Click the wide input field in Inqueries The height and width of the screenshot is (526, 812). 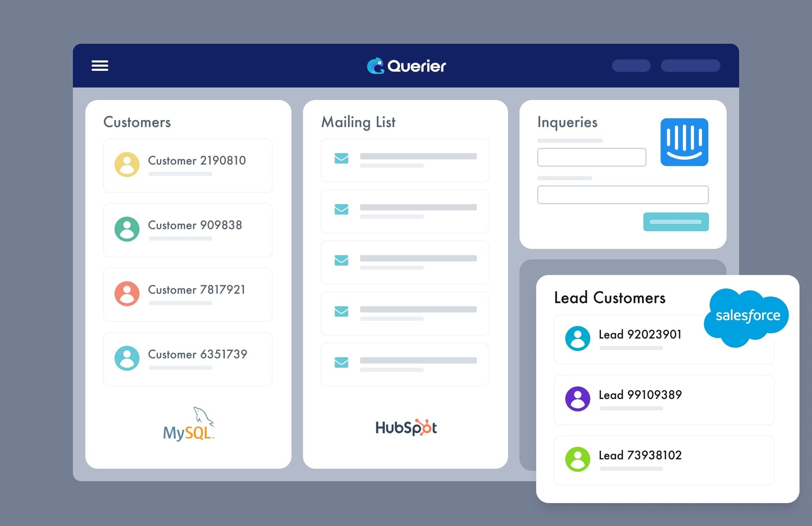click(x=623, y=195)
